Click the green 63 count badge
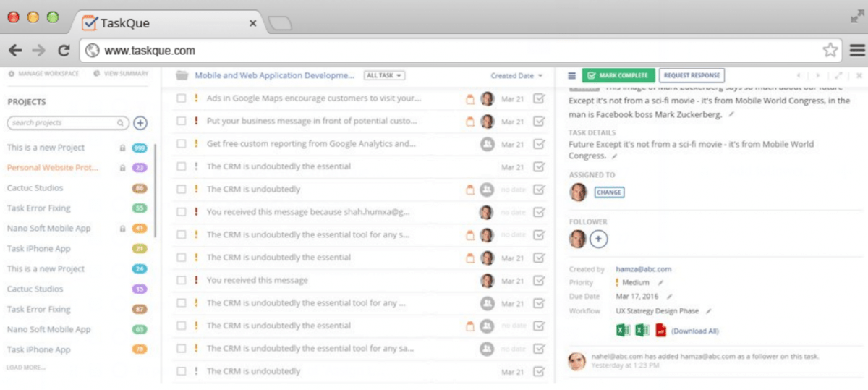Screen dimensions: 868x390 pyautogui.click(x=140, y=330)
